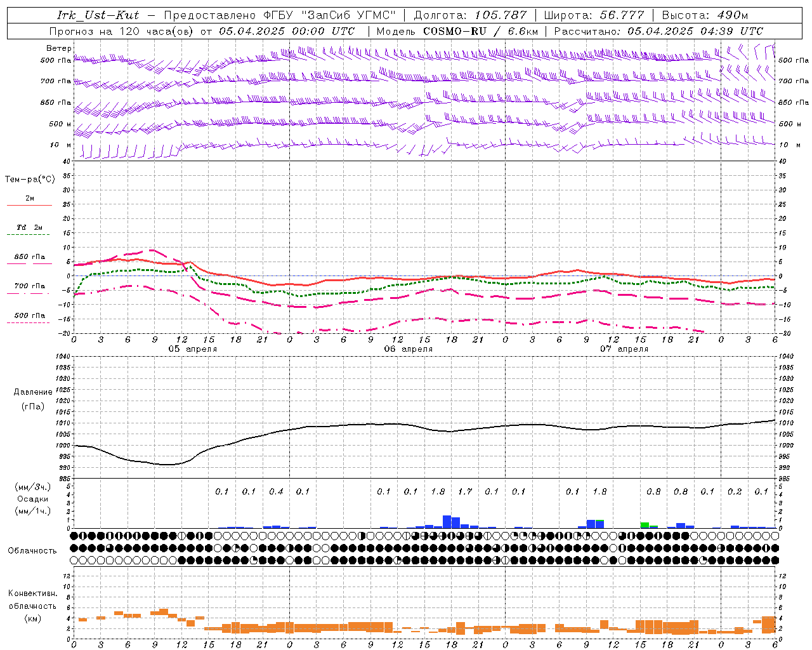Click the '06 апреля' date label
This screenshot has width=812, height=650.
(x=408, y=349)
